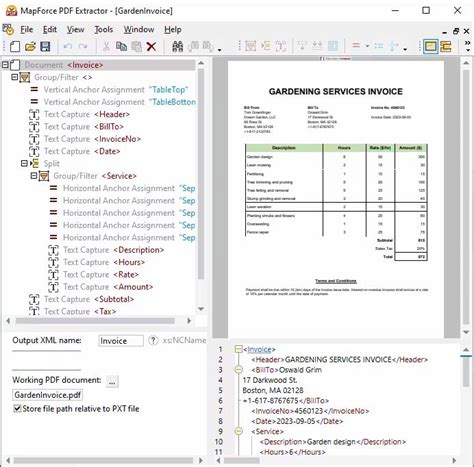This screenshot has height=467, width=474.
Task: Click the XML output horizontal scrollbar thumb
Action: 242,461
